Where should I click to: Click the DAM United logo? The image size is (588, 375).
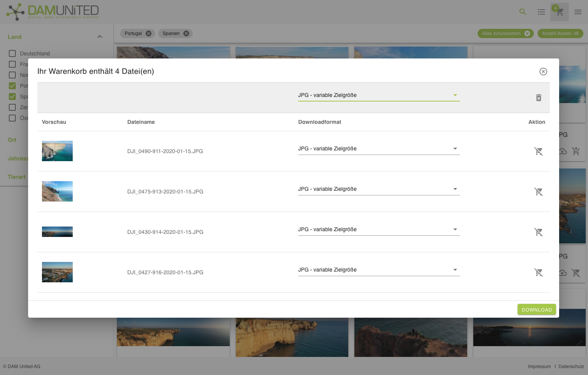(52, 12)
